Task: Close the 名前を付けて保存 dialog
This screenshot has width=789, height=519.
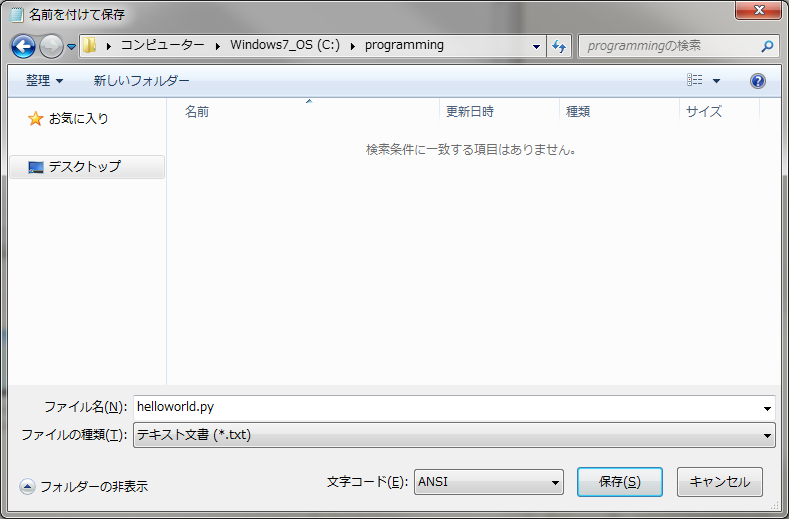Action: (758, 10)
